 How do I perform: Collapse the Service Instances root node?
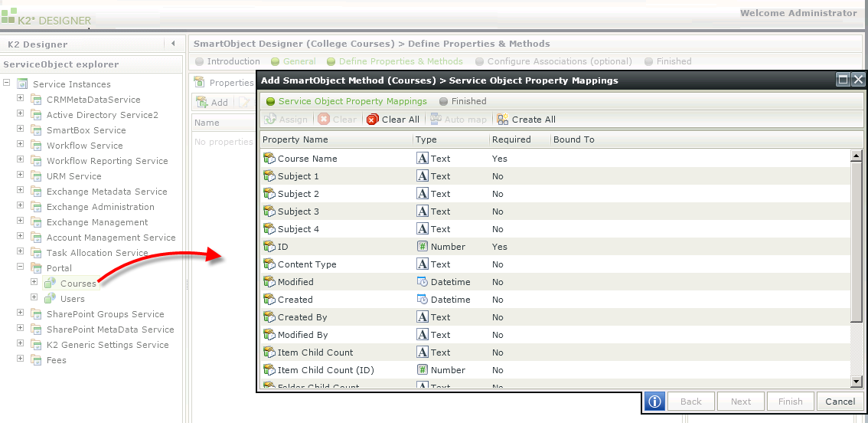coord(7,83)
